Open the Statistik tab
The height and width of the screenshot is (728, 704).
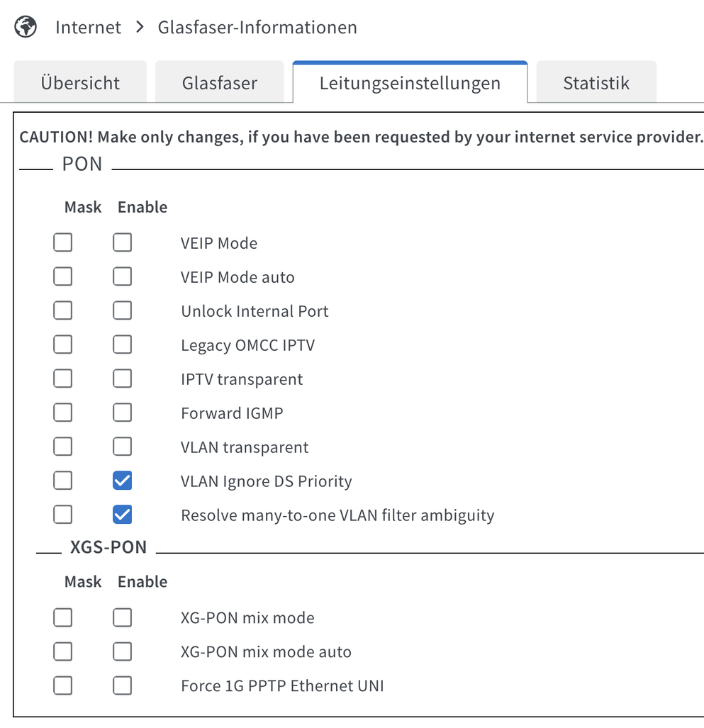coord(596,83)
